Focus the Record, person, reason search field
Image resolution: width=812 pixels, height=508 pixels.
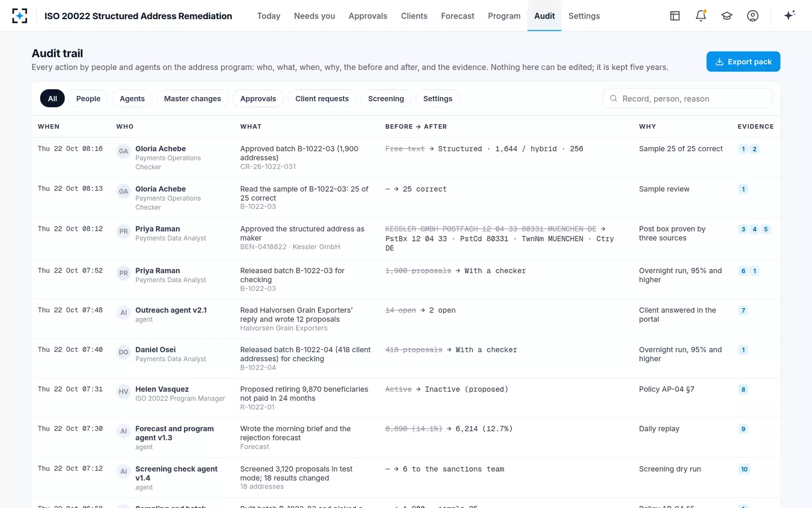(x=687, y=99)
